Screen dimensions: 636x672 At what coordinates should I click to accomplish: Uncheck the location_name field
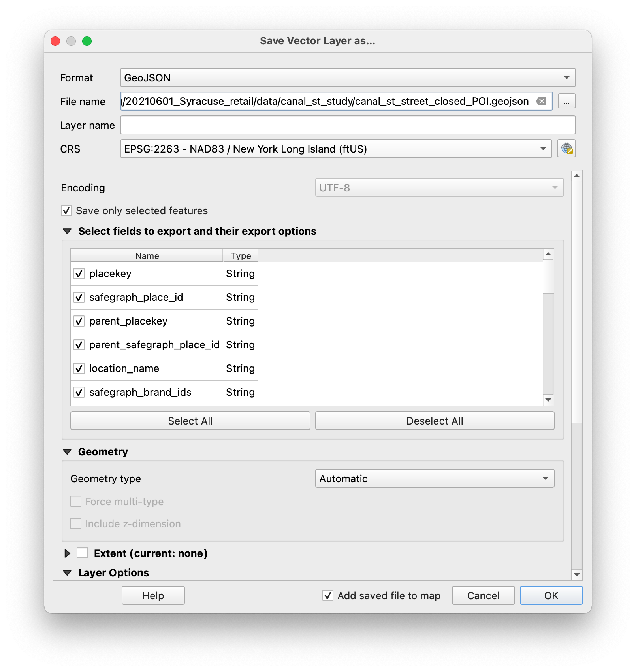(79, 368)
